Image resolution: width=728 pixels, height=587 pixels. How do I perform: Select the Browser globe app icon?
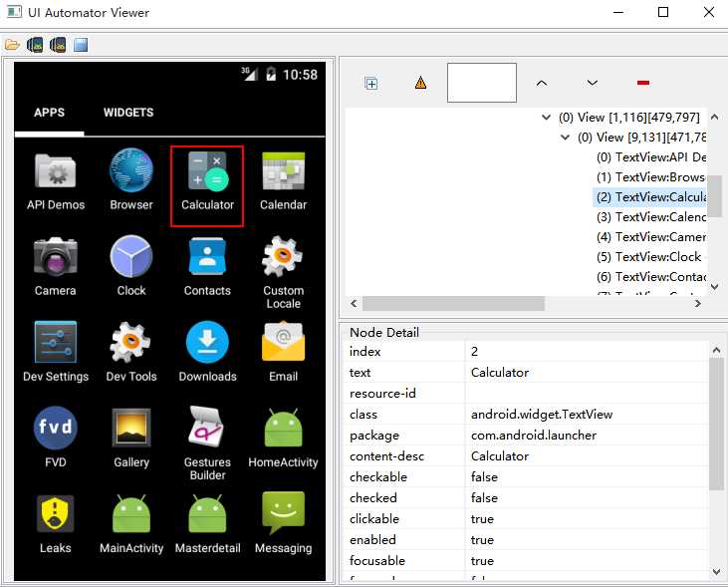[x=131, y=170]
